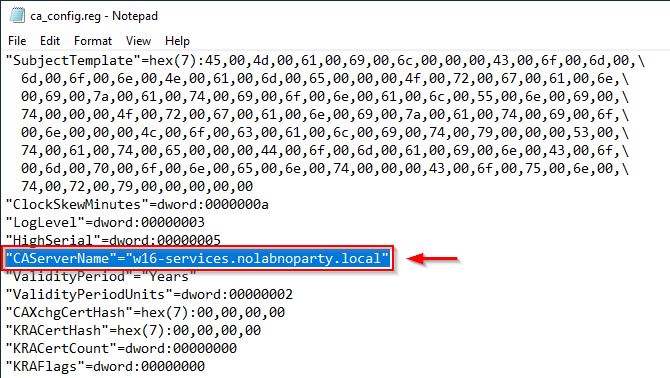
Task: Click the KRACertHash hex line
Action: (133, 330)
